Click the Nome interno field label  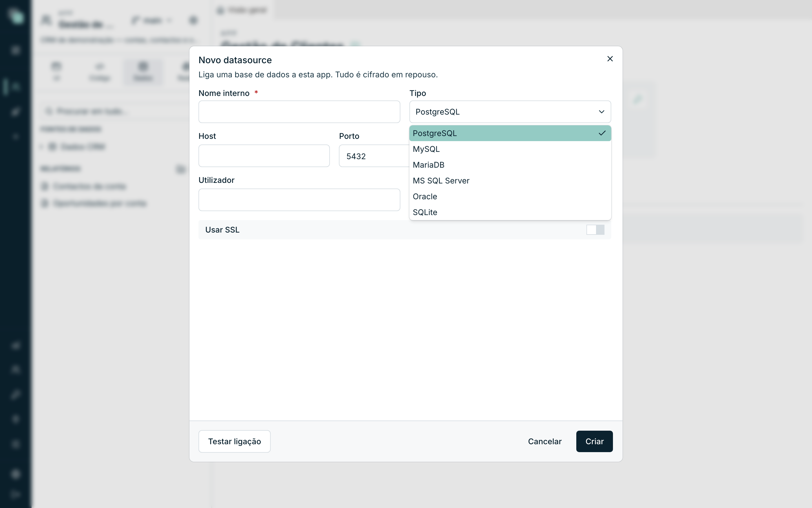coord(224,93)
